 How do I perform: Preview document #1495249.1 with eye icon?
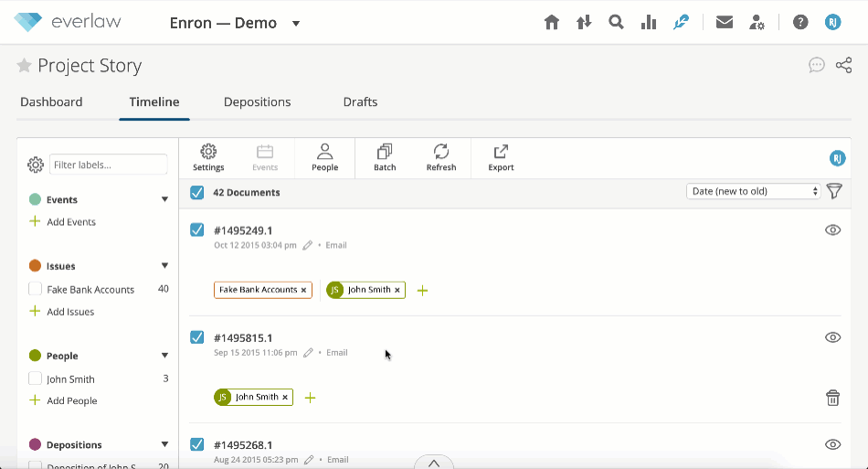pyautogui.click(x=832, y=229)
